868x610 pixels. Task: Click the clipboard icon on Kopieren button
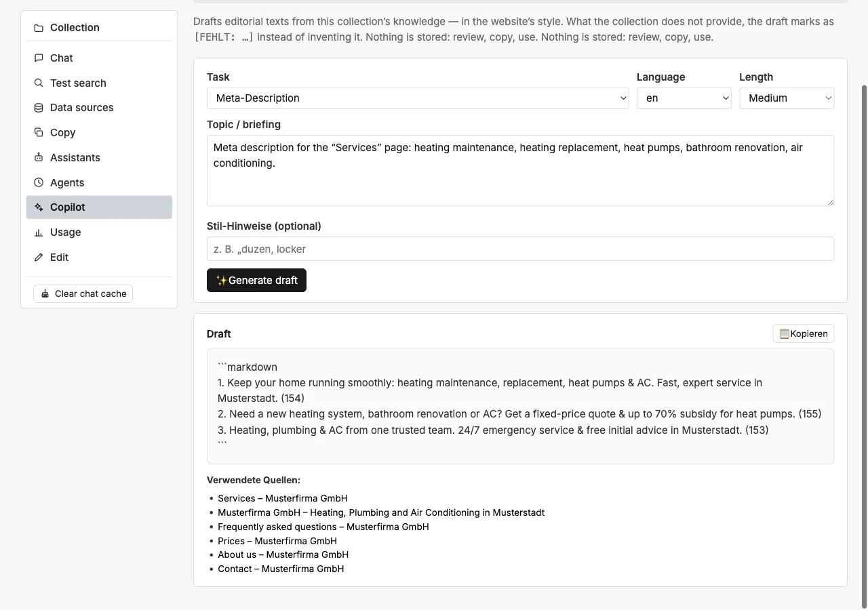[784, 333]
